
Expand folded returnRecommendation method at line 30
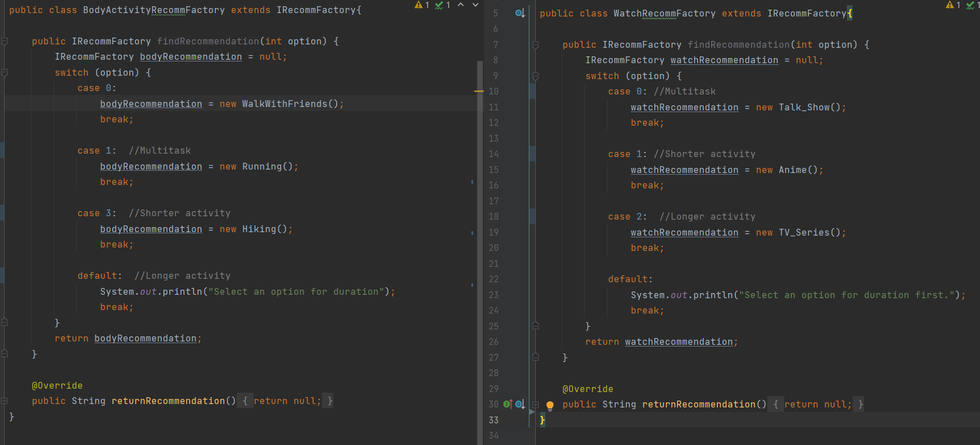tap(535, 405)
